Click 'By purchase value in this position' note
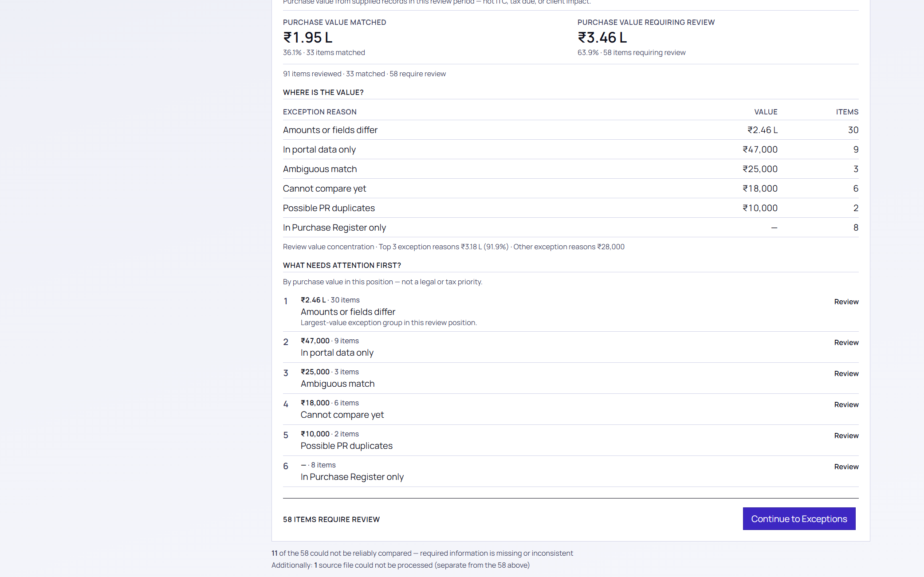 pos(382,282)
